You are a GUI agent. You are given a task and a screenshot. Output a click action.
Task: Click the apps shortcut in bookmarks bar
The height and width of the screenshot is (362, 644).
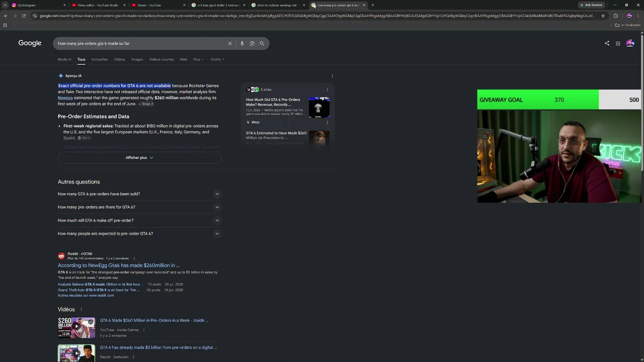click(x=5, y=25)
